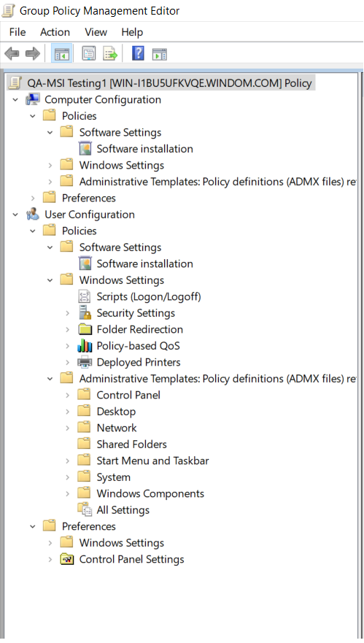Select the All Settings icon
This screenshot has width=364, height=643.
(85, 509)
